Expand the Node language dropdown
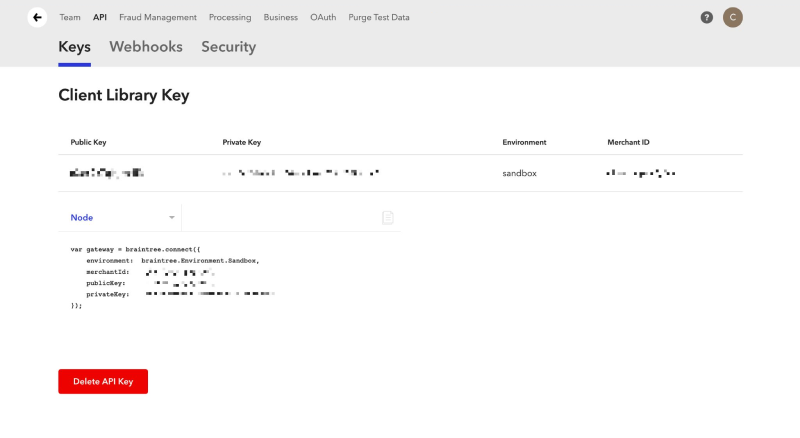The width and height of the screenshot is (800, 438). pos(120,217)
